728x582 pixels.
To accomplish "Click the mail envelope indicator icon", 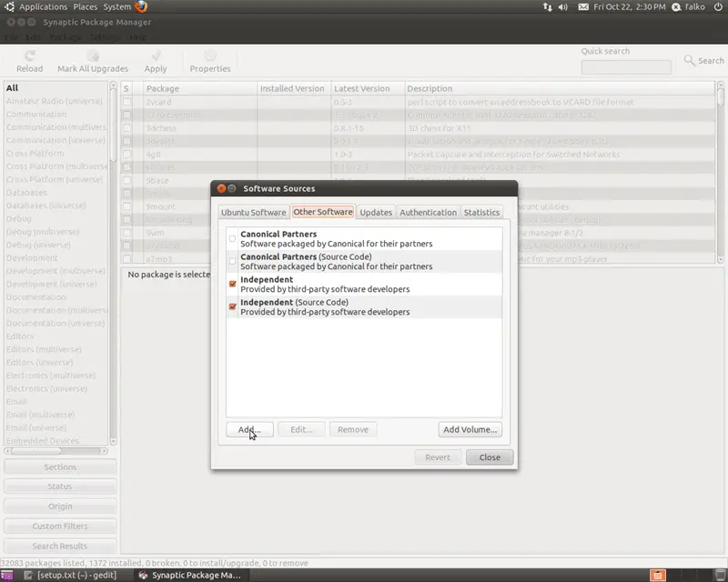I will [x=583, y=7].
